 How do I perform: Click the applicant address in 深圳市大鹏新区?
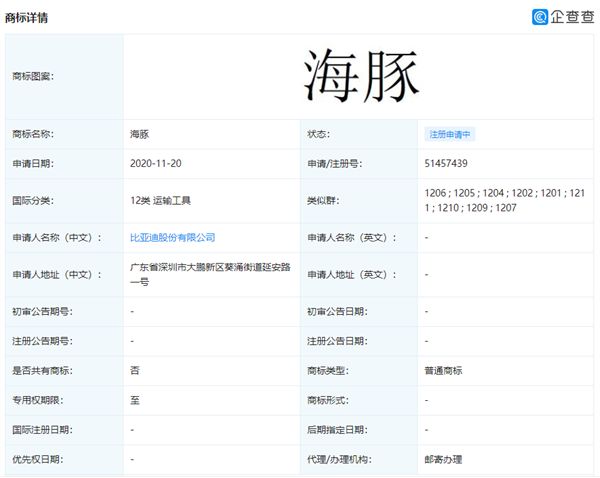(x=210, y=274)
